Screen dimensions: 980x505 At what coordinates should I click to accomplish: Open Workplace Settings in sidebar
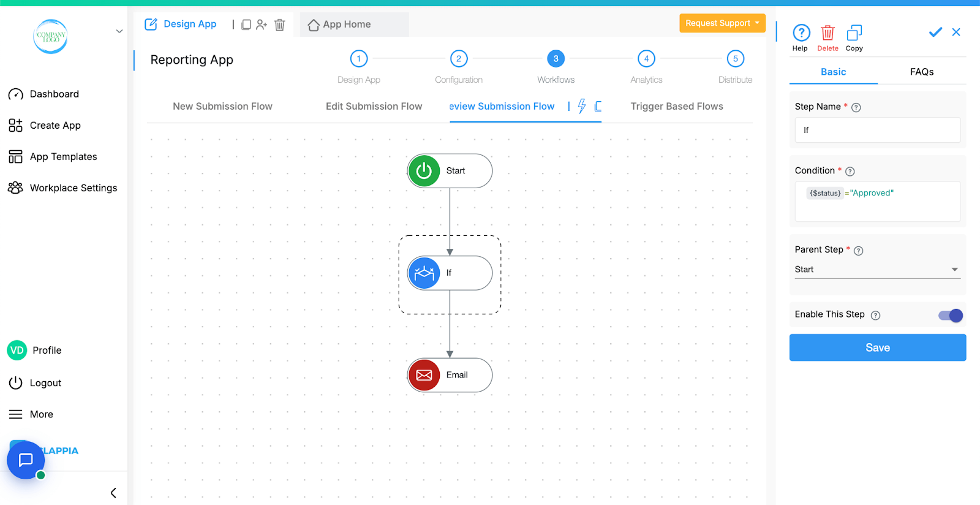62,188
